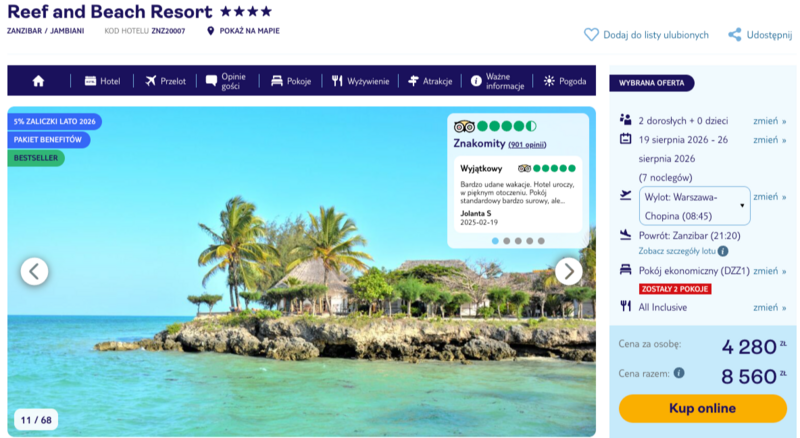The height and width of the screenshot is (438, 800).
Task: Show next photo with right arrow
Action: click(568, 272)
